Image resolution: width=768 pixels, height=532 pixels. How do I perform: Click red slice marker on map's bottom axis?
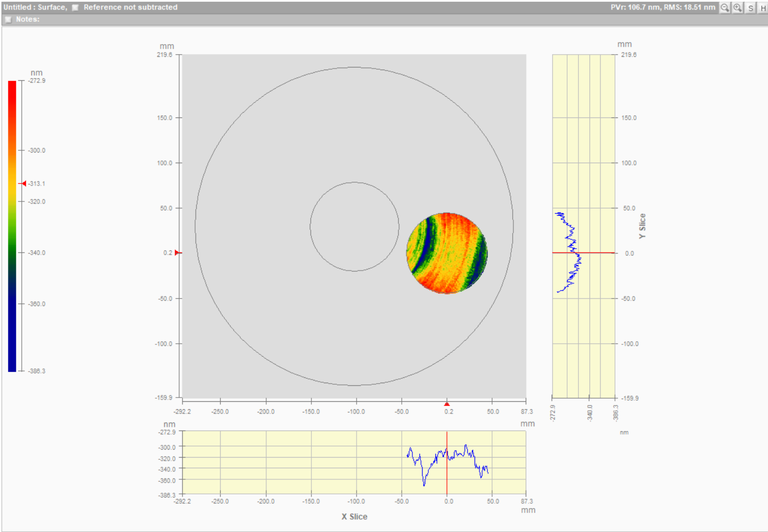coord(446,404)
